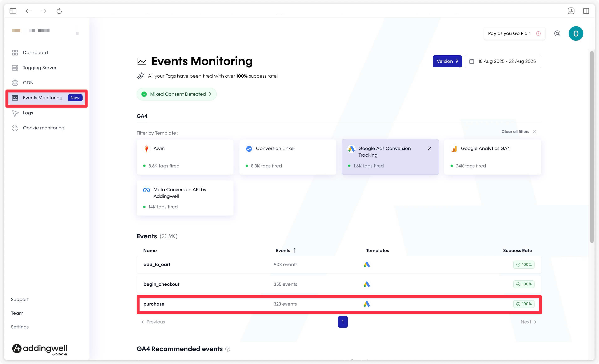Click the '908 events' cell
This screenshot has width=599, height=364.
285,265
